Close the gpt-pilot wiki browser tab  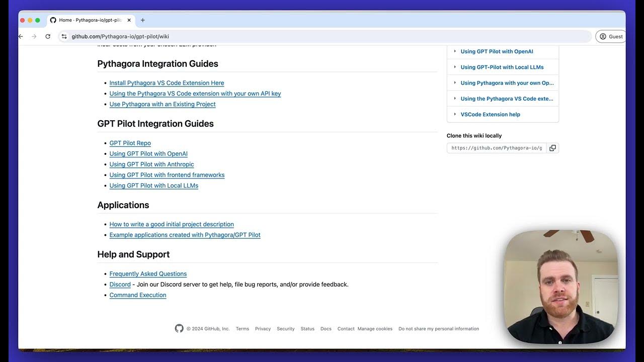129,20
